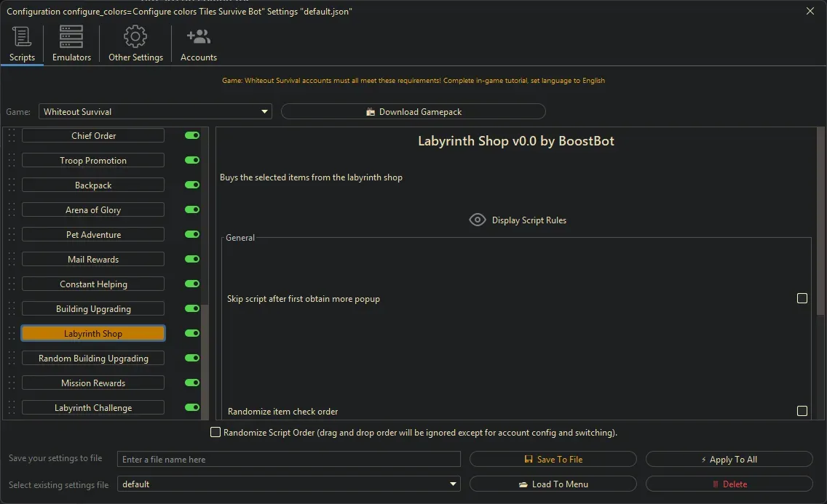Click the eye icon for Display Script Rules
The height and width of the screenshot is (504, 827).
point(477,220)
